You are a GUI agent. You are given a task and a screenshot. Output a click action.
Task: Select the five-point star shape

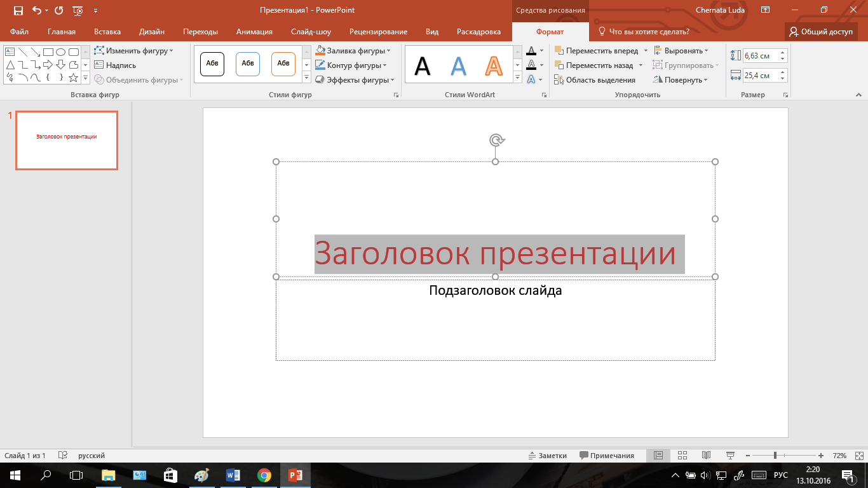(74, 78)
